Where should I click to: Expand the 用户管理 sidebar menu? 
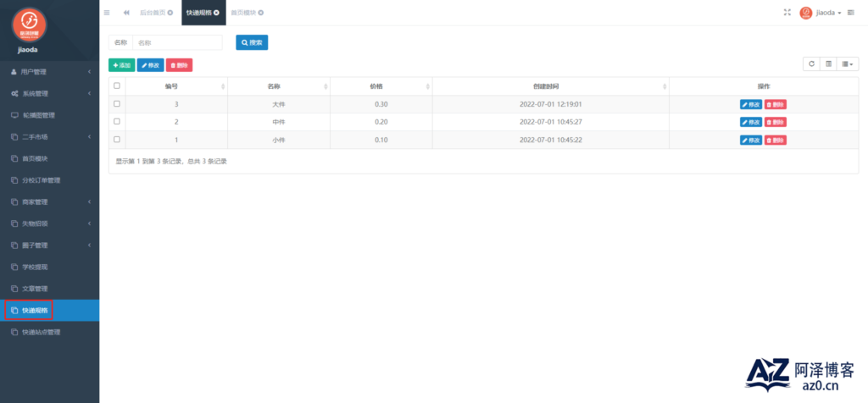[x=49, y=72]
